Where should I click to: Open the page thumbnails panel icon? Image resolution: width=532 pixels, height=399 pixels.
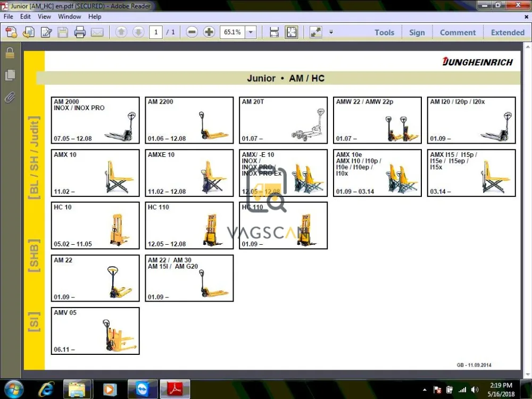point(10,75)
